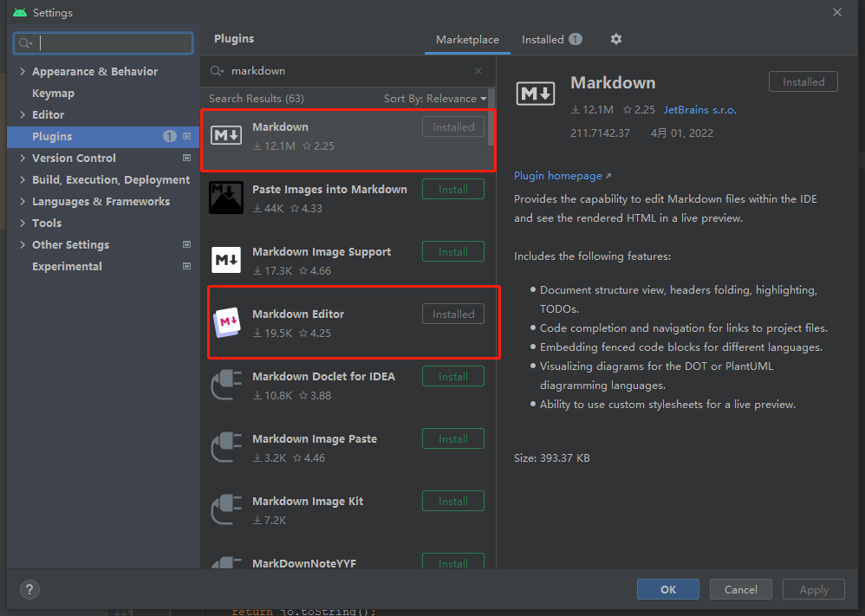Click the JetBrains s.r.o. vendor link
The width and height of the screenshot is (865, 616).
click(700, 109)
